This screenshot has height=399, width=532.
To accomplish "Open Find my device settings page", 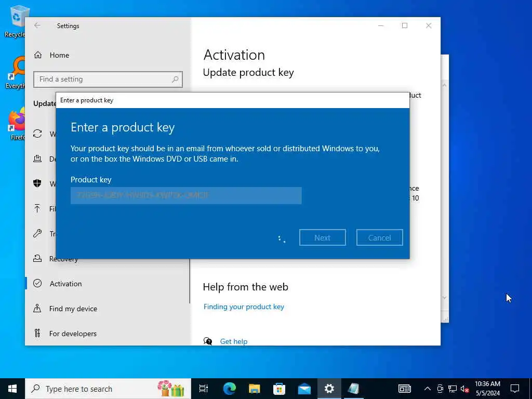I will click(73, 309).
